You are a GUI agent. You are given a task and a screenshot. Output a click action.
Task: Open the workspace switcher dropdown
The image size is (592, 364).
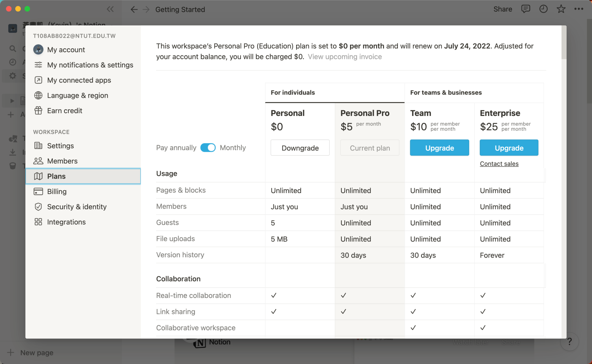(64, 25)
